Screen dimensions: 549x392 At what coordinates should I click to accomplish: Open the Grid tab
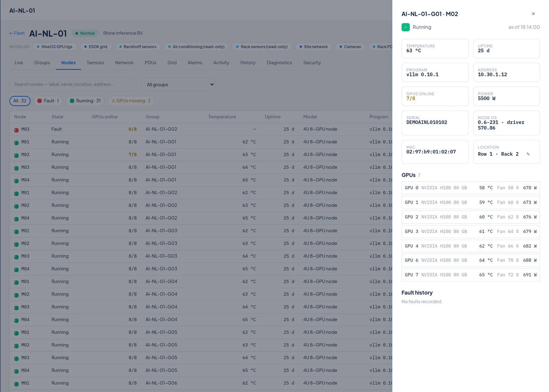[x=172, y=63]
